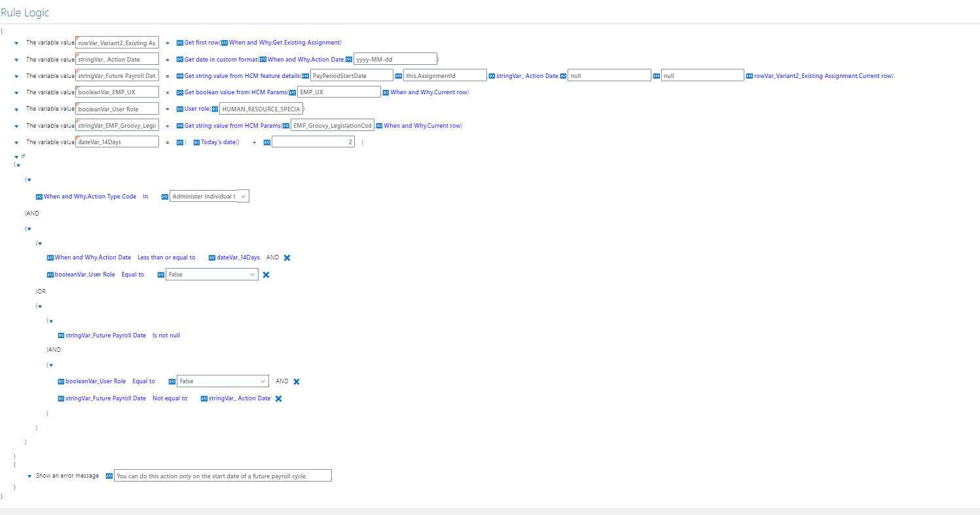980x515 pixels.
Task: Click expression icon before Get first row
Action: pyautogui.click(x=179, y=43)
